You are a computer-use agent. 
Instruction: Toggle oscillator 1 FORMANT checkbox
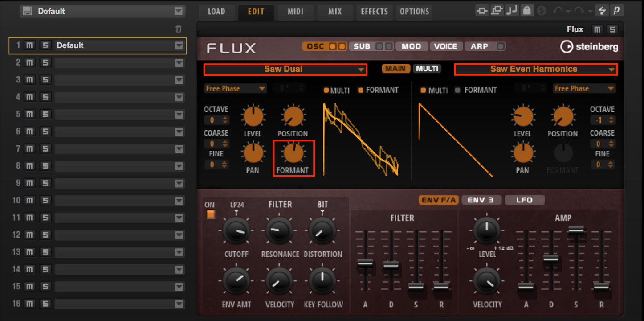coord(361,91)
